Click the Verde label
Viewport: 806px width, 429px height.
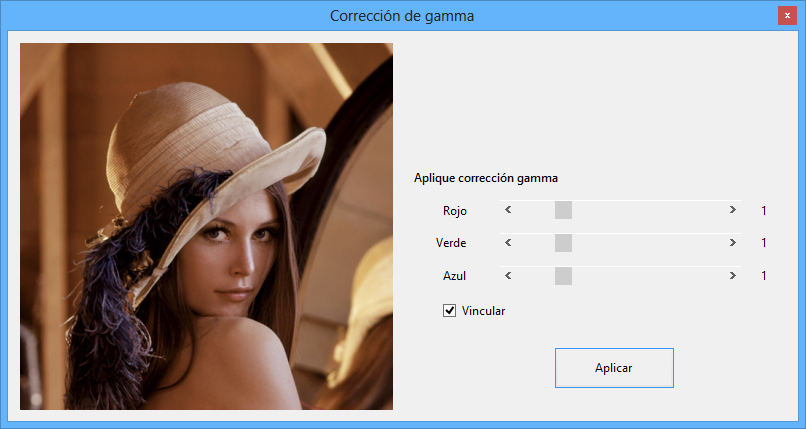[x=451, y=243]
